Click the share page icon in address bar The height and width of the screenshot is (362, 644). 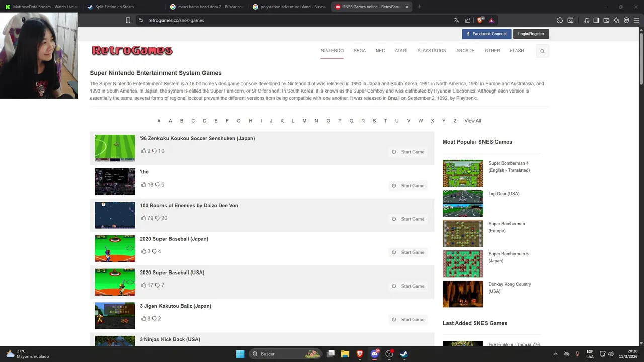click(x=468, y=20)
